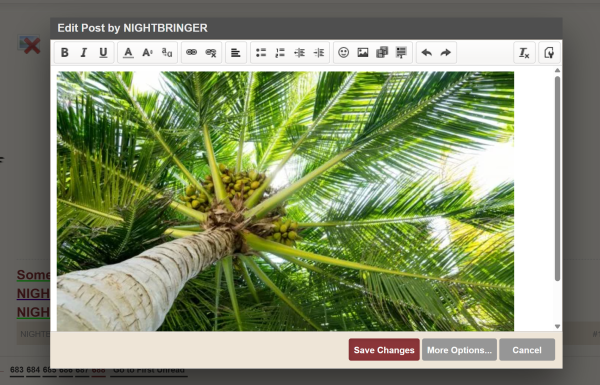Toggle italic text formatting
The width and height of the screenshot is (600, 385).
pos(84,52)
